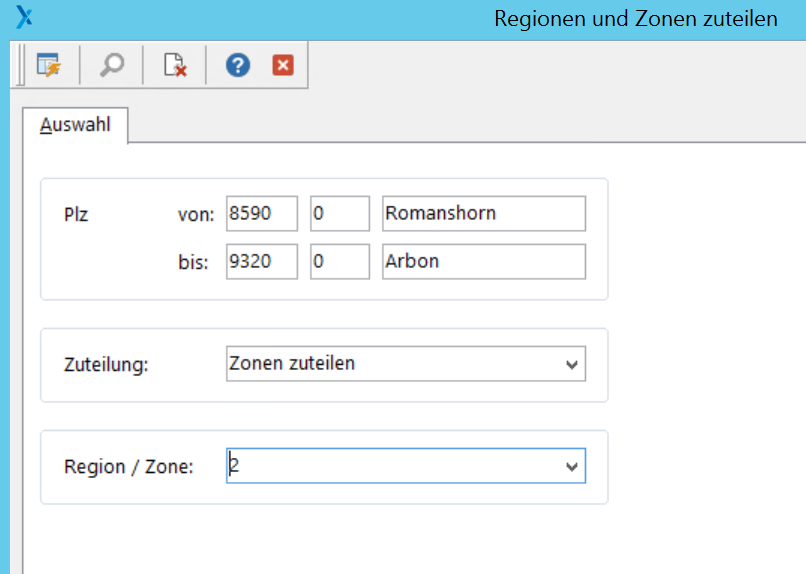Click the blue X application logo
Viewport: 806px width, 574px height.
point(24,17)
